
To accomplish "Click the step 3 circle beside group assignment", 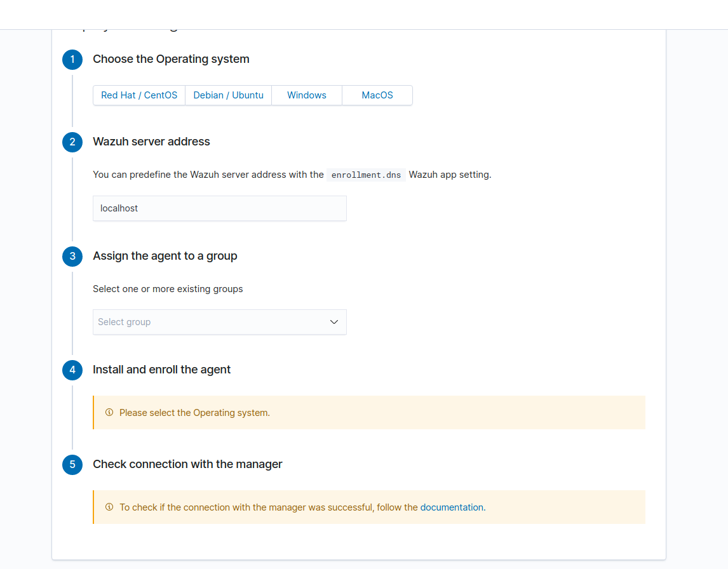I will click(72, 257).
